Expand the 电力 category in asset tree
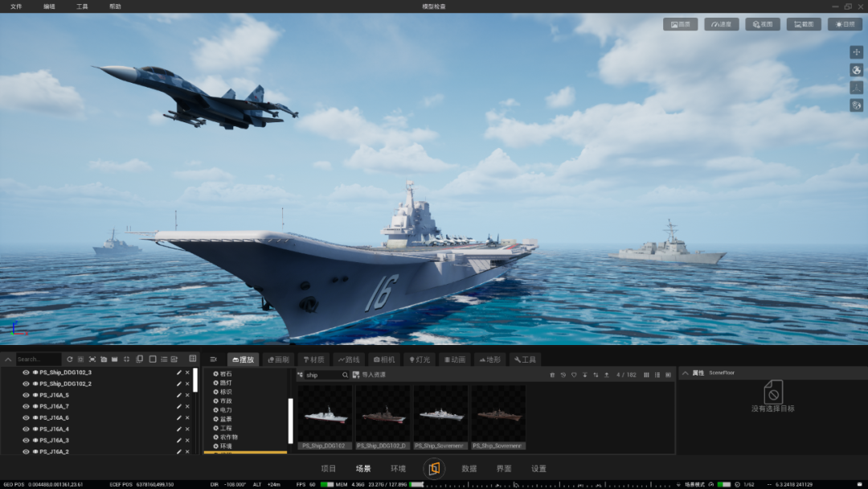 [223, 410]
